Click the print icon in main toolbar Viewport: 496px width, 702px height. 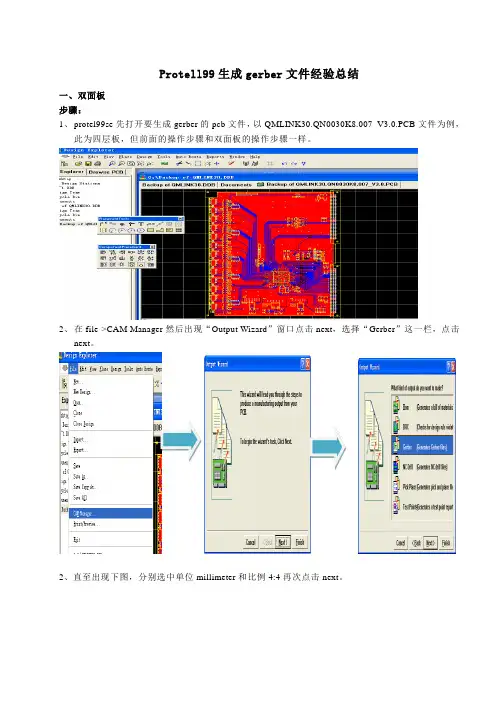(98, 164)
